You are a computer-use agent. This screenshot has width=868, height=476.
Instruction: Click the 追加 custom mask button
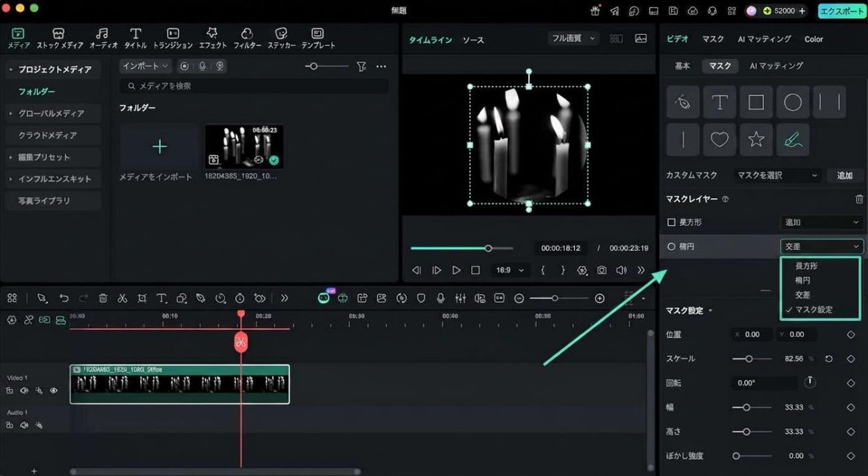click(845, 176)
